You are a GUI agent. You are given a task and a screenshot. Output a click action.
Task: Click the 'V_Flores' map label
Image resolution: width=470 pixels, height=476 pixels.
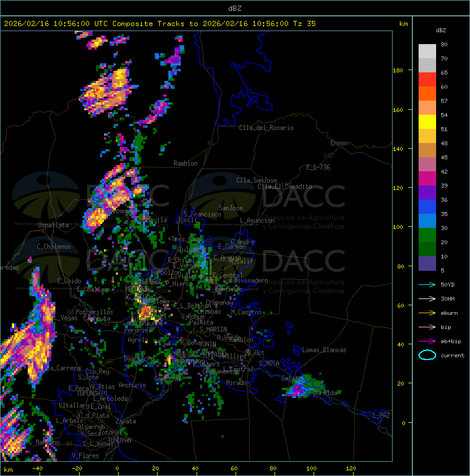pyautogui.click(x=85, y=456)
